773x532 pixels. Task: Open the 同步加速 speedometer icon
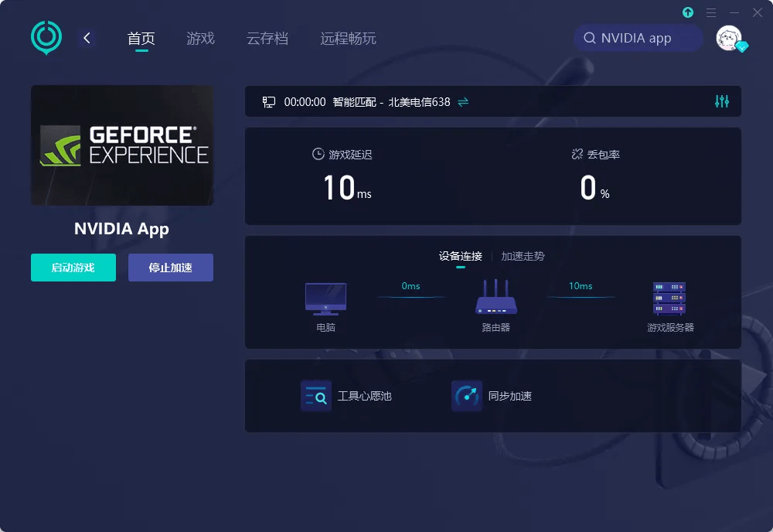[x=466, y=396]
